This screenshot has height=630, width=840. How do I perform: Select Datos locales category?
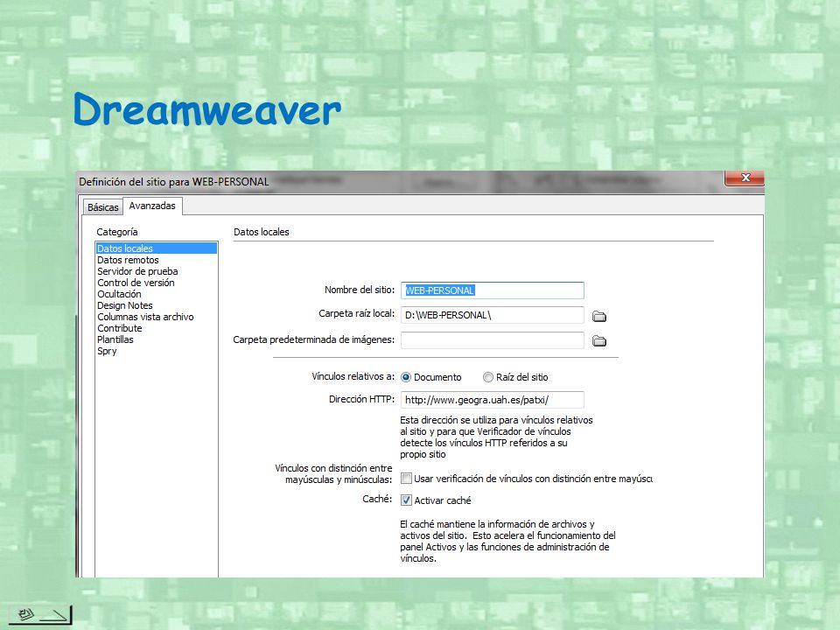157,248
